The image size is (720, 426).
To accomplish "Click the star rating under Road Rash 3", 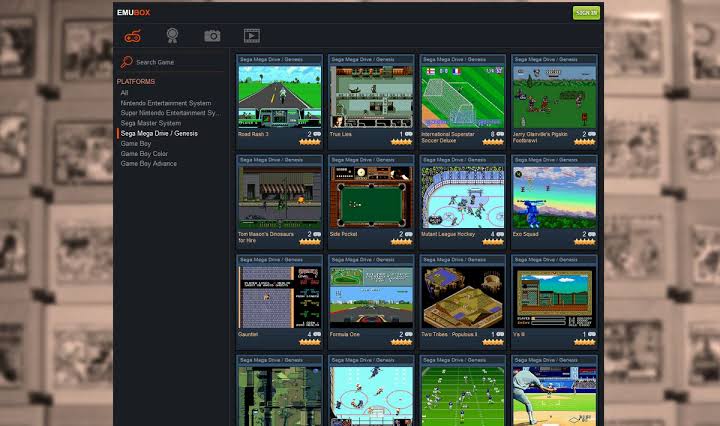I will 310,142.
